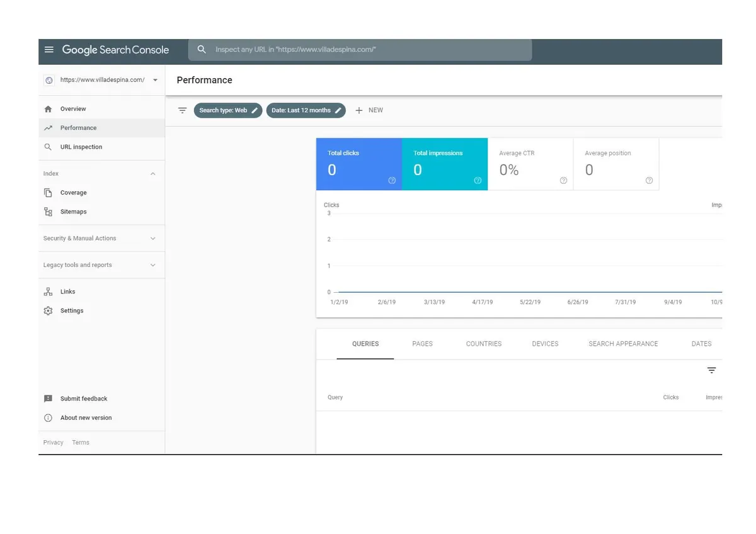
Task: Open Settings via gear icon
Action: (49, 310)
